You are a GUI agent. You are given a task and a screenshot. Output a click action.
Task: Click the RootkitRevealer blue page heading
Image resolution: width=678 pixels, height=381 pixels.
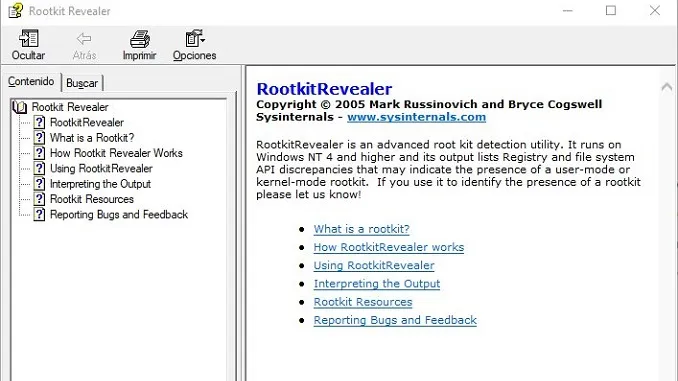point(324,89)
